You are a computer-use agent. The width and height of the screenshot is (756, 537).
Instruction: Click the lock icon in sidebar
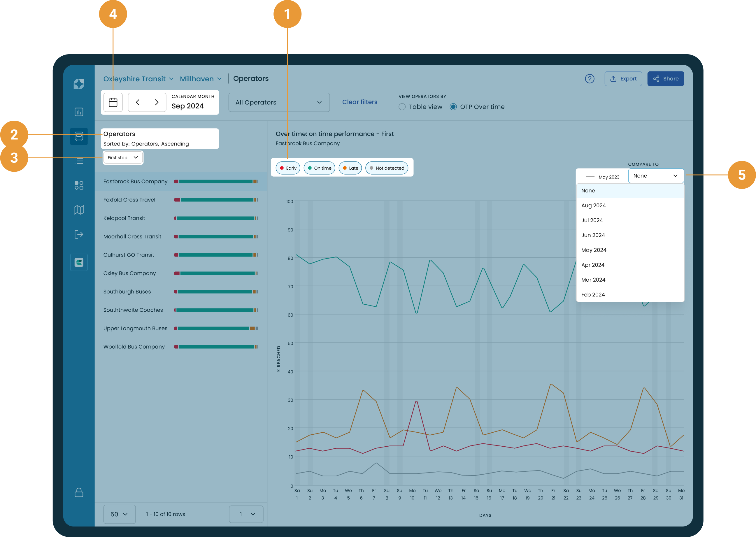[x=79, y=492]
